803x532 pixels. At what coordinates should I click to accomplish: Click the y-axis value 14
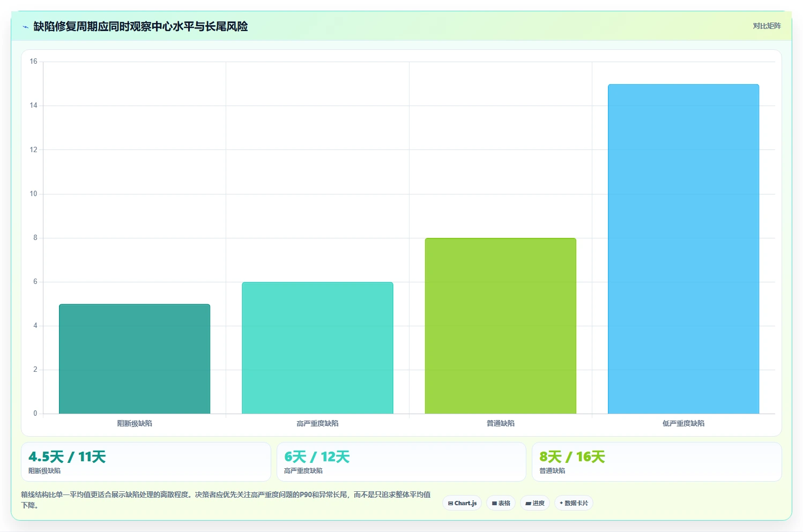click(34, 106)
